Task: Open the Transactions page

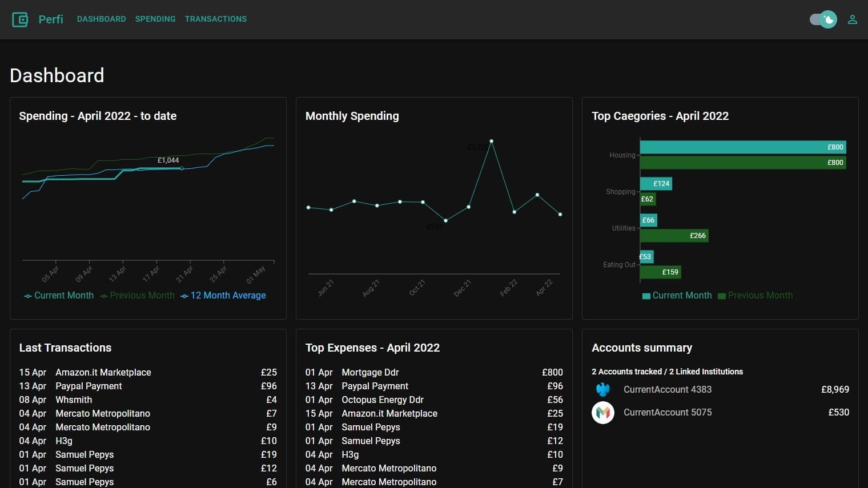Action: (x=216, y=19)
